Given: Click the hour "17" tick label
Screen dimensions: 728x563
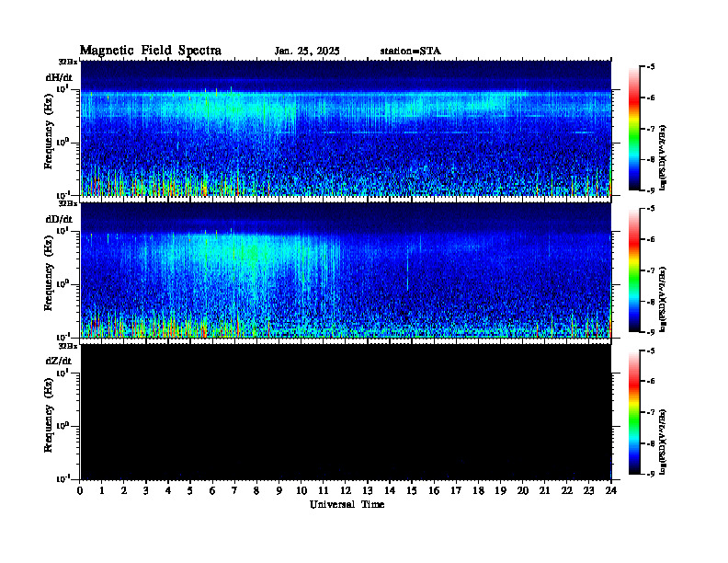Looking at the screenshot, I should pyautogui.click(x=457, y=491).
